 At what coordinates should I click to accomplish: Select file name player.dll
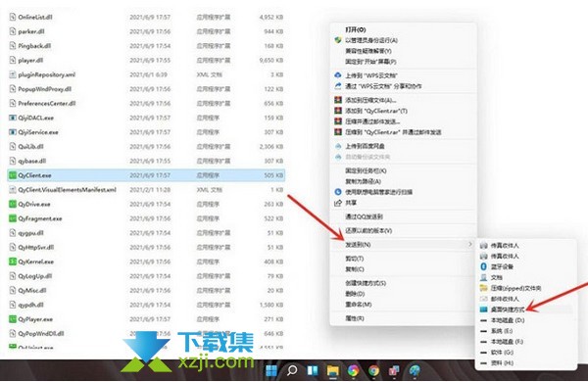(x=30, y=61)
